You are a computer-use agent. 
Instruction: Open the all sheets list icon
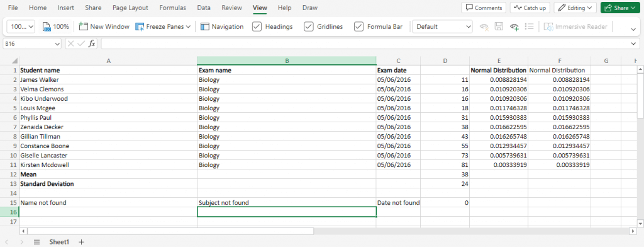(37, 242)
